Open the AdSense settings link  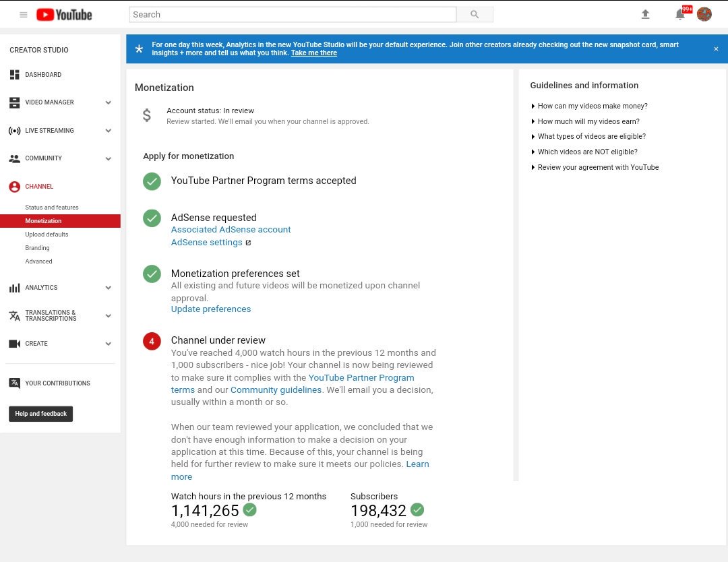pyautogui.click(x=207, y=242)
